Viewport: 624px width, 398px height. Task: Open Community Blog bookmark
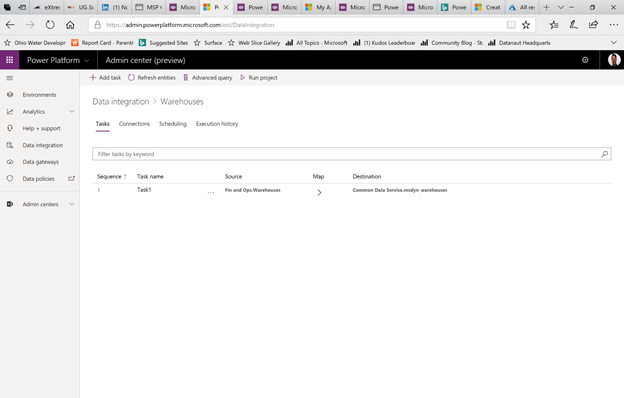452,43
